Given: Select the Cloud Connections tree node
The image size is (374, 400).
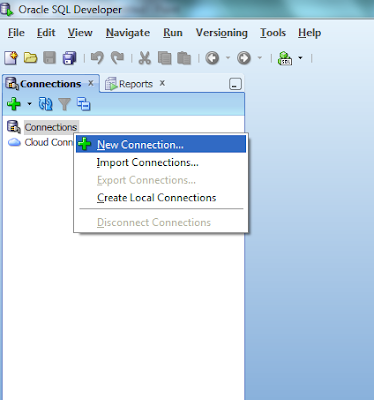Looking at the screenshot, I should (x=49, y=142).
